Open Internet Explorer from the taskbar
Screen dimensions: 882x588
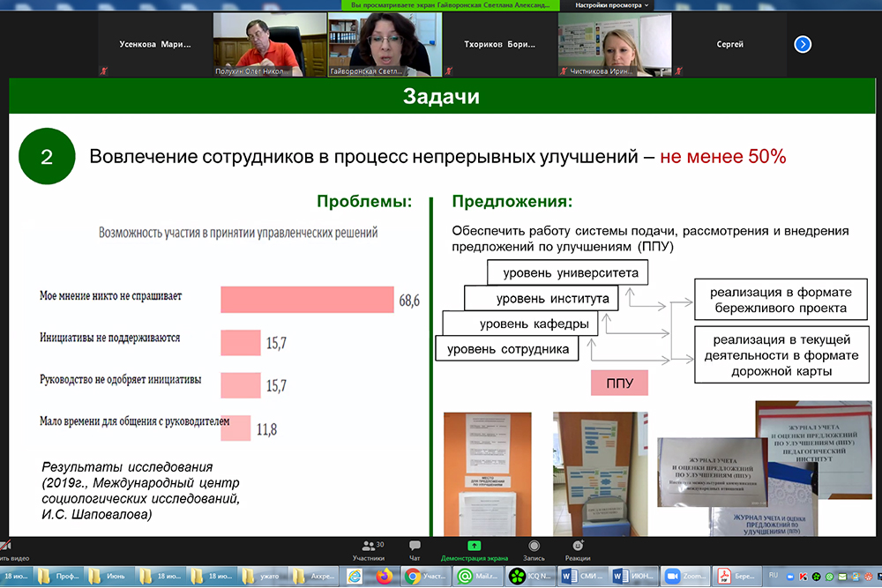(x=355, y=577)
